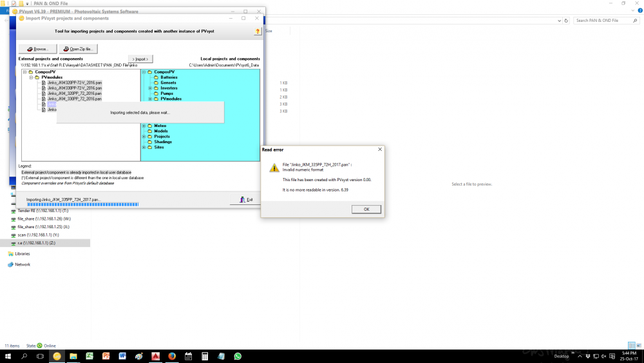Viewport: 644px width, 363px height.
Task: Collapse the external ComposPV tree node
Action: [24, 72]
